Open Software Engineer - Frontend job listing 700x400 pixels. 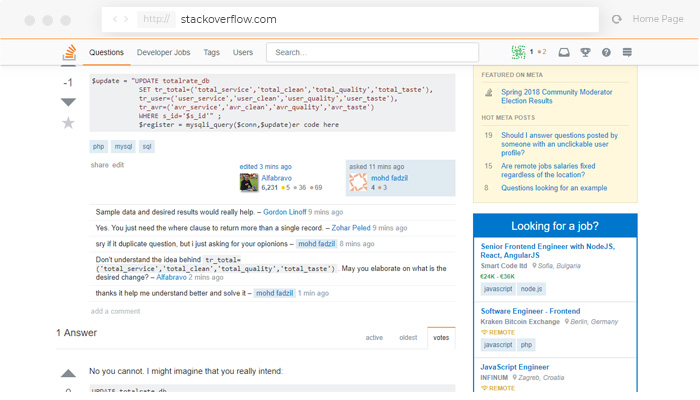click(530, 311)
